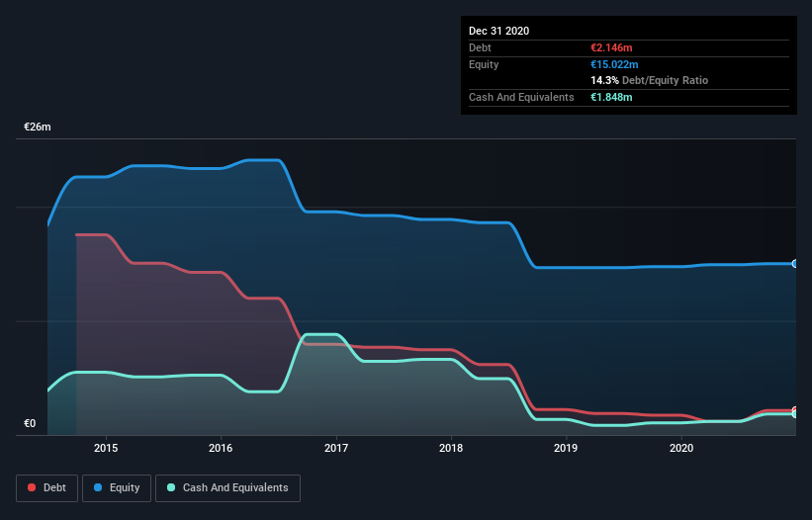Click the 2019 label on the x-axis
Screen dimensions: 812x520
[566, 448]
